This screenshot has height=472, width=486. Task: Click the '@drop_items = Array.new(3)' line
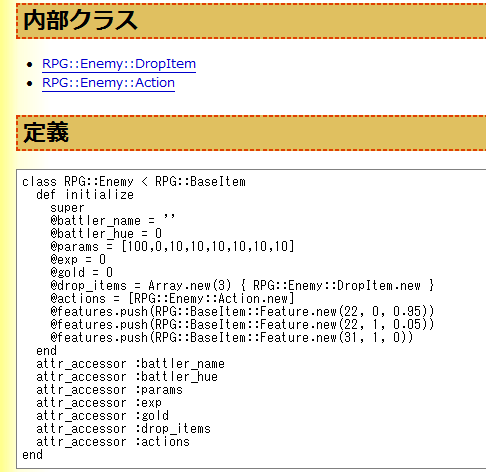242,286
